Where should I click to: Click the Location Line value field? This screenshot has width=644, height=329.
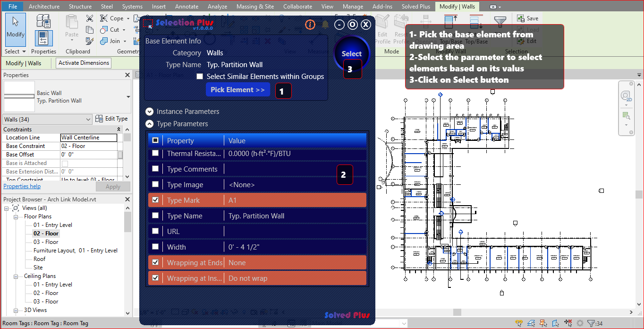(x=89, y=138)
